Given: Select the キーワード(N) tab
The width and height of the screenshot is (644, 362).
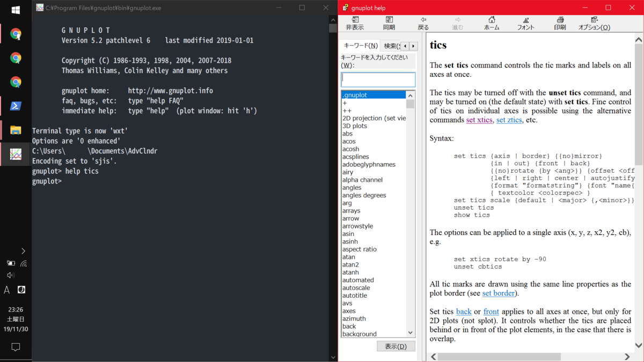Looking at the screenshot, I should tap(361, 46).
